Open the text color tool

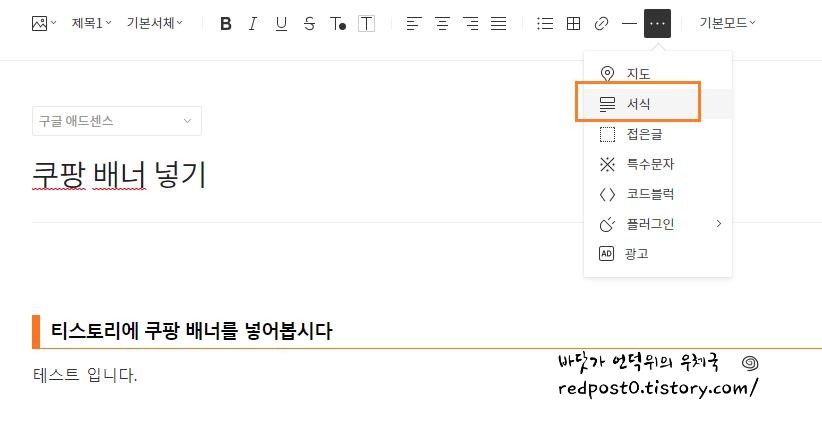pyautogui.click(x=338, y=24)
